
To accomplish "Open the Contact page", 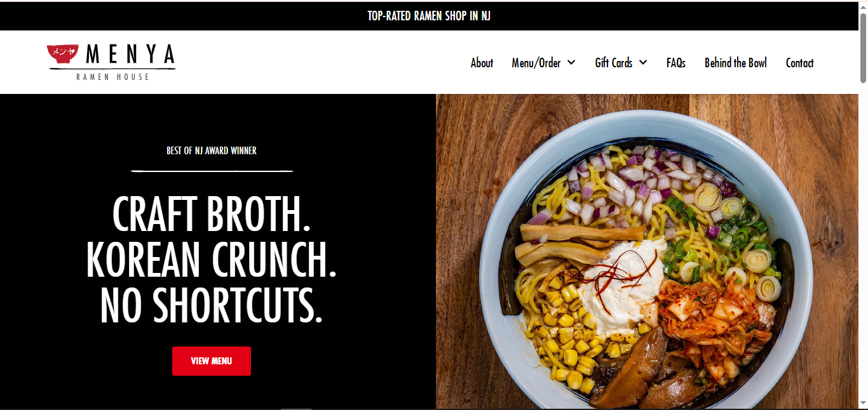I will point(799,62).
